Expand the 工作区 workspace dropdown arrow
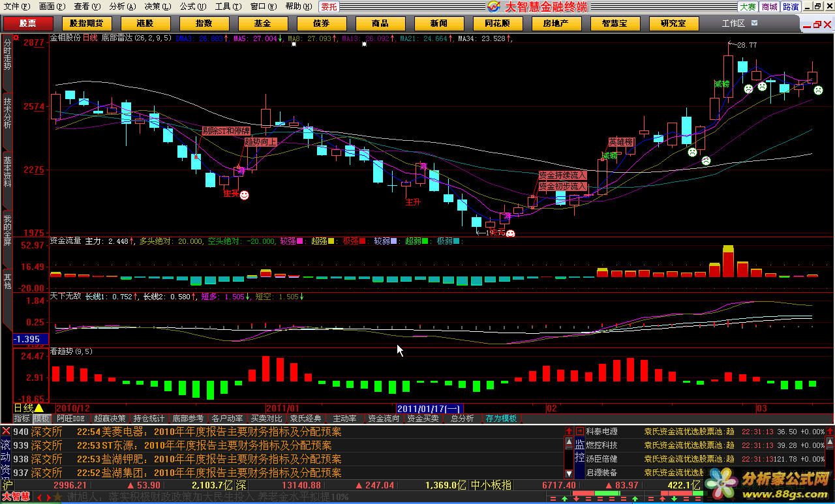 (755, 23)
